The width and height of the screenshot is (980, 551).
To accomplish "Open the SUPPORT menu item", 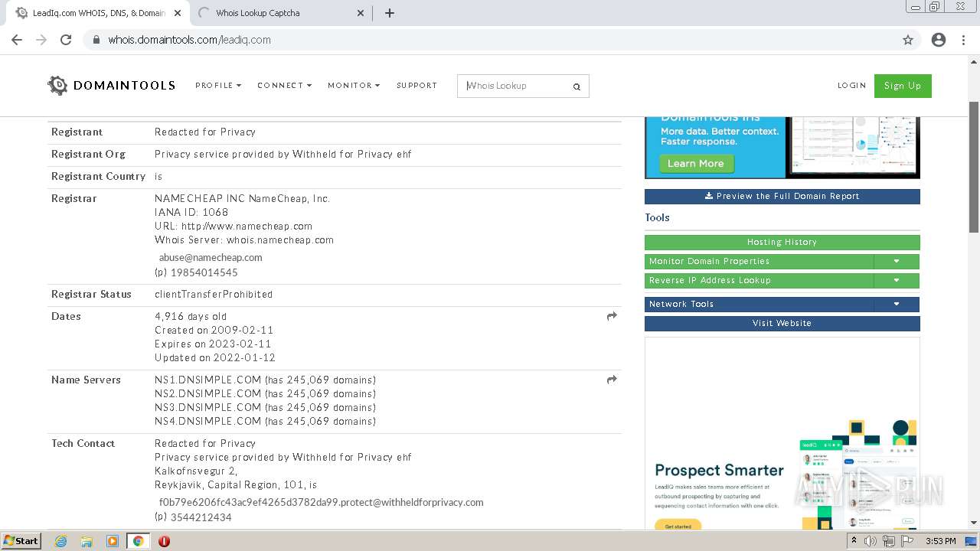I will click(416, 86).
